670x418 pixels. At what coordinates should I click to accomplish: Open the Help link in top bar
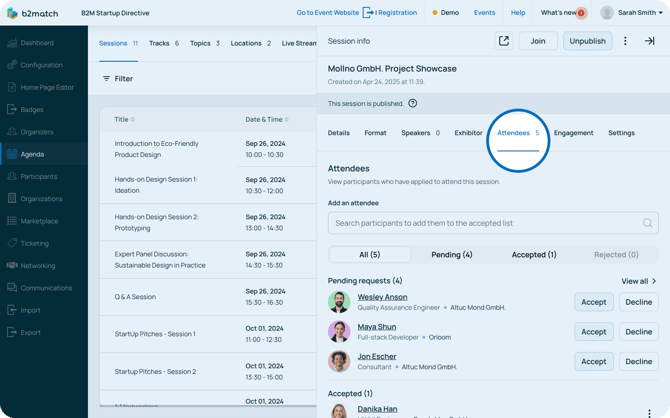click(x=518, y=13)
